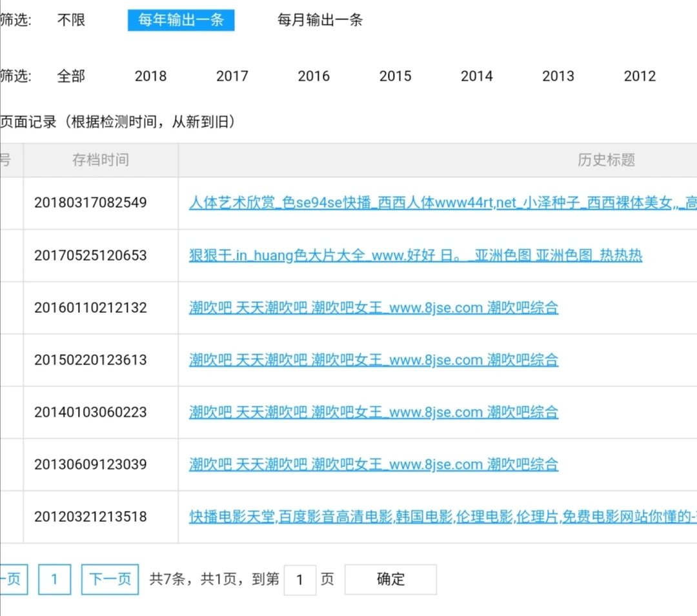Viewport: 697px width, 616px height.
Task: Click the 历史标题 column header
Action: pos(606,160)
